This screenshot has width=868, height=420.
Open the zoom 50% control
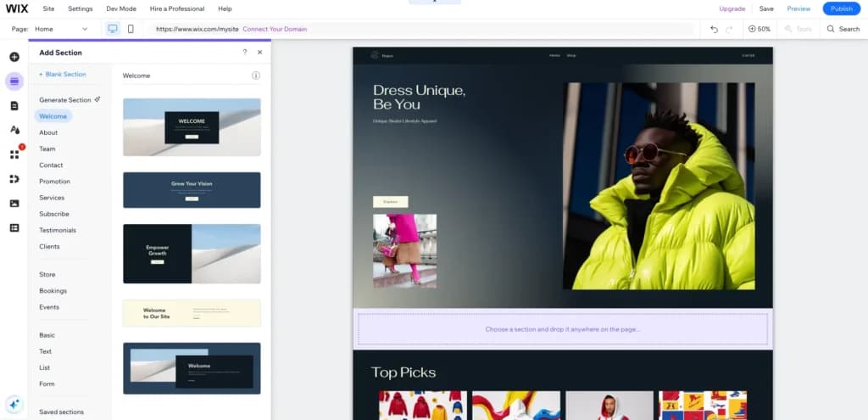click(x=759, y=29)
